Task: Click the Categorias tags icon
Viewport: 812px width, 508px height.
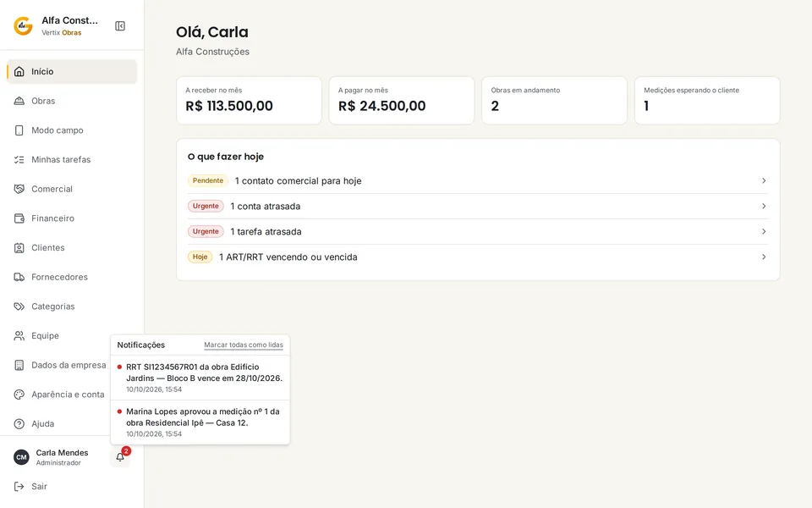Action: click(19, 306)
